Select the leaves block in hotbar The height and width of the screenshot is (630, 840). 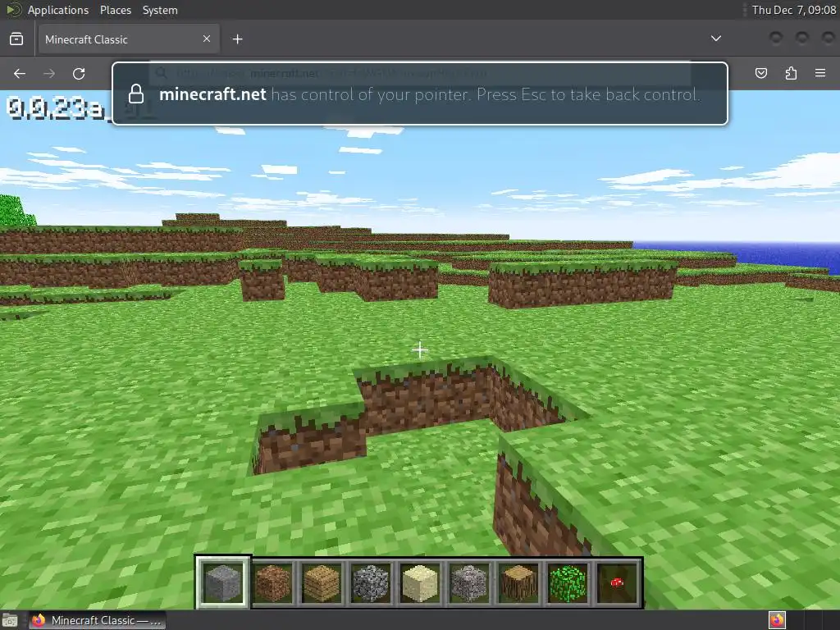(568, 582)
